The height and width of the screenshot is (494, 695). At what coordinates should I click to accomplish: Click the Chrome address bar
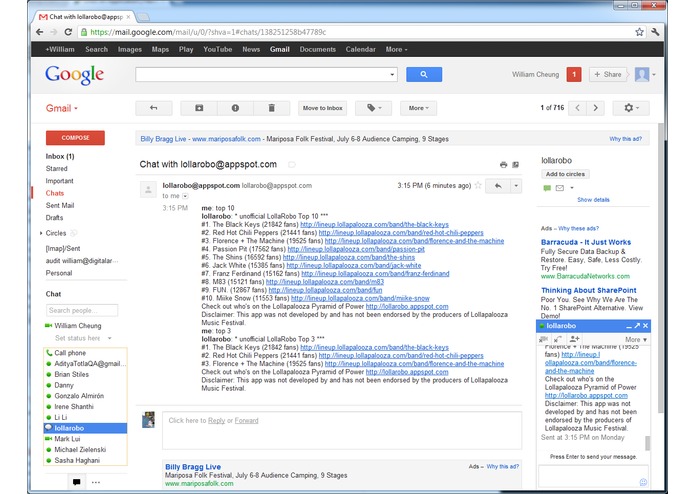click(x=355, y=32)
